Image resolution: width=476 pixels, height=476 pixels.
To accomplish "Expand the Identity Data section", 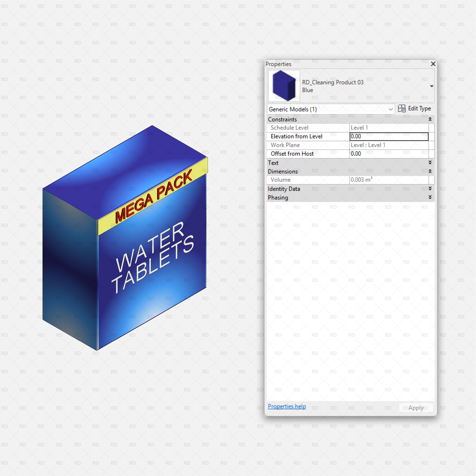I will pos(430,189).
